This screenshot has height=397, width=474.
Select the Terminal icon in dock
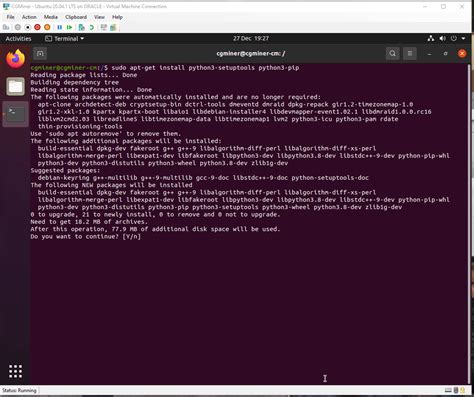15,114
